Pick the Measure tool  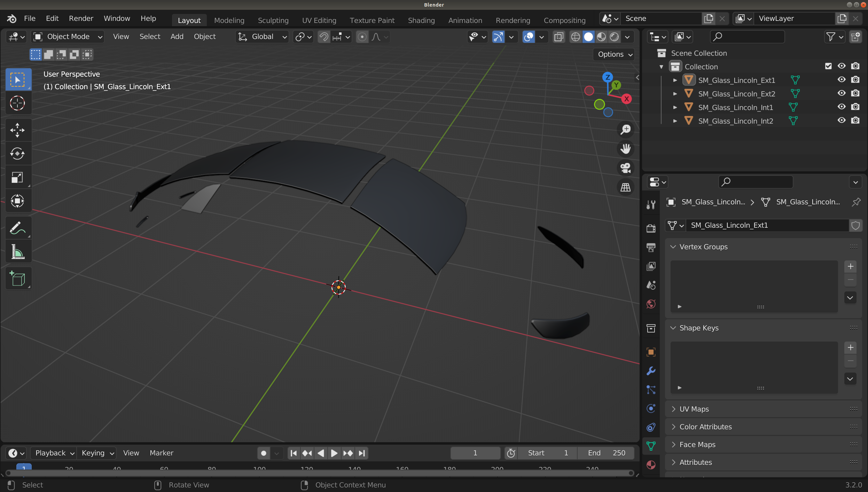click(17, 252)
